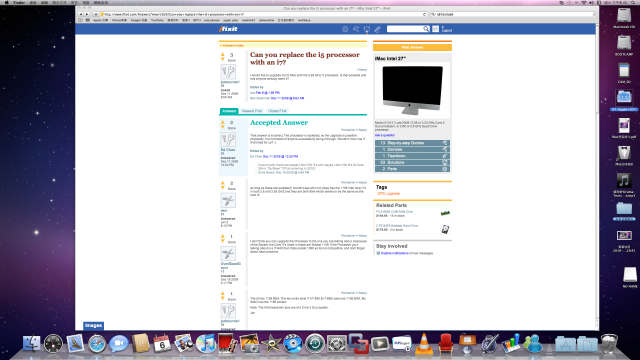
Task: Open the Finder menu in menu bar
Action: 19,2
